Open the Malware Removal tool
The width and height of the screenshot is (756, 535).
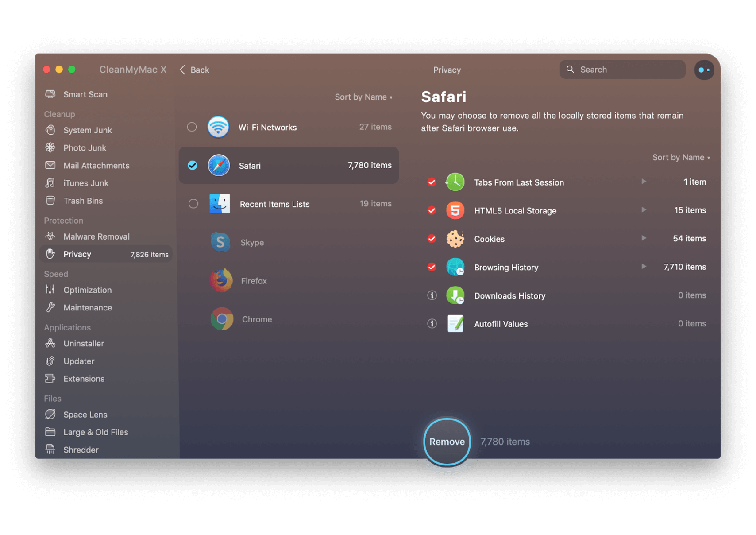click(96, 236)
